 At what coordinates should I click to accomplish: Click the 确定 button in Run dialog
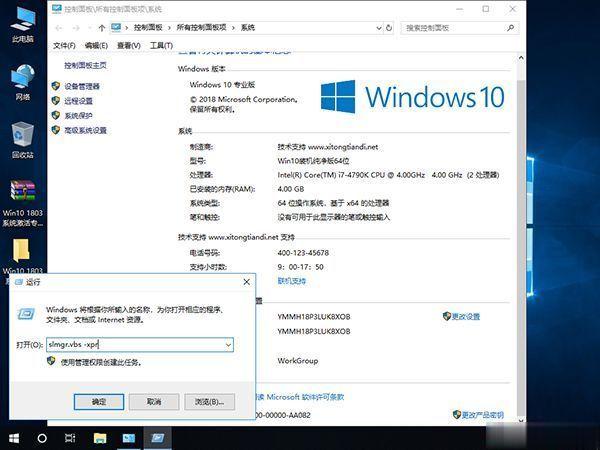98,401
